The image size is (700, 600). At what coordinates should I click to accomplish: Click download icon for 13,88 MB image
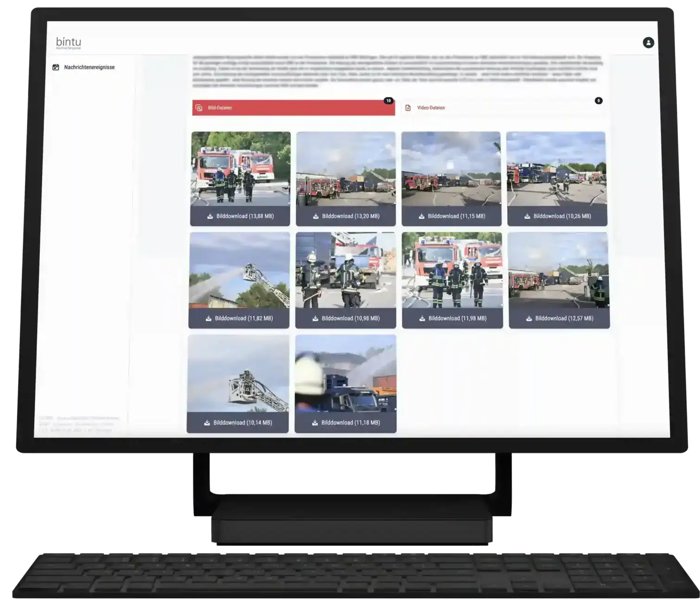click(210, 216)
